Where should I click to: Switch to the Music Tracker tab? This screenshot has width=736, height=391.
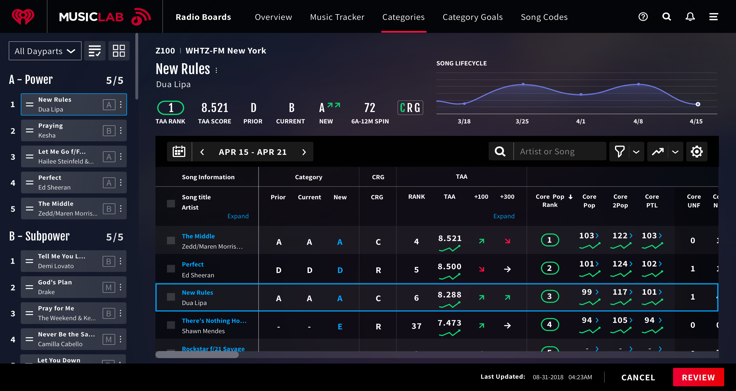click(337, 17)
